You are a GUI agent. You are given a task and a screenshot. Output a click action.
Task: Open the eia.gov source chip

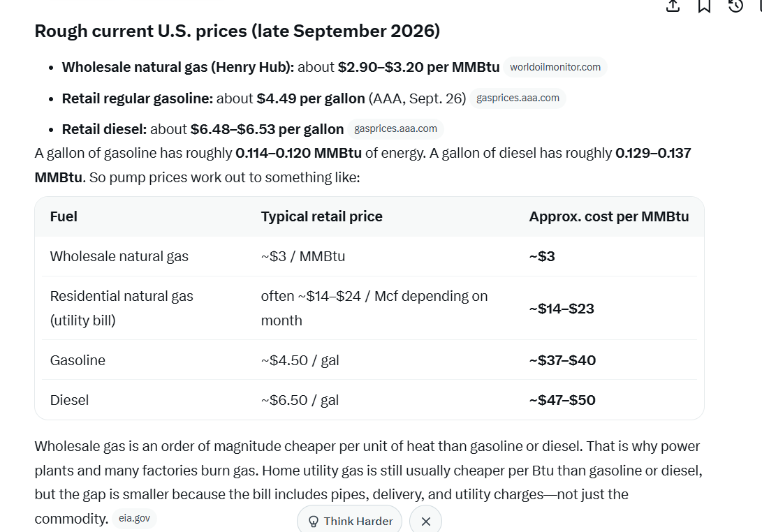135,519
